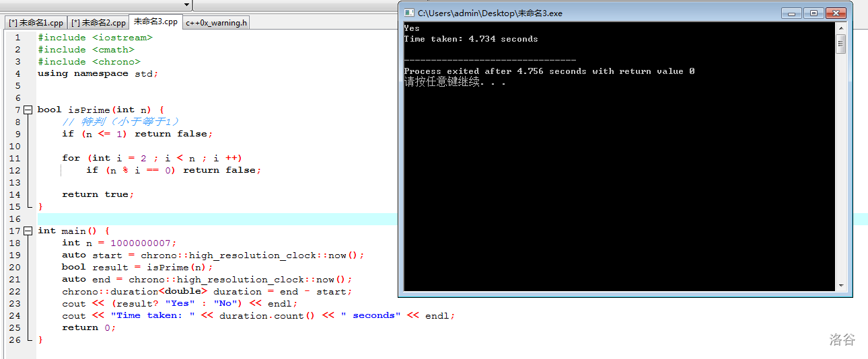
Task: Switch to the 未命名2.cpp tab
Action: (x=98, y=22)
